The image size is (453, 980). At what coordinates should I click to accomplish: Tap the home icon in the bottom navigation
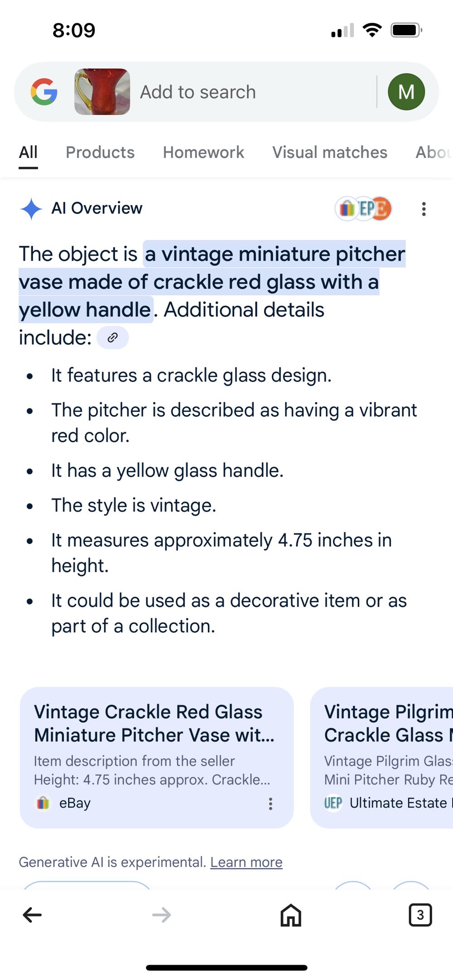coord(290,915)
